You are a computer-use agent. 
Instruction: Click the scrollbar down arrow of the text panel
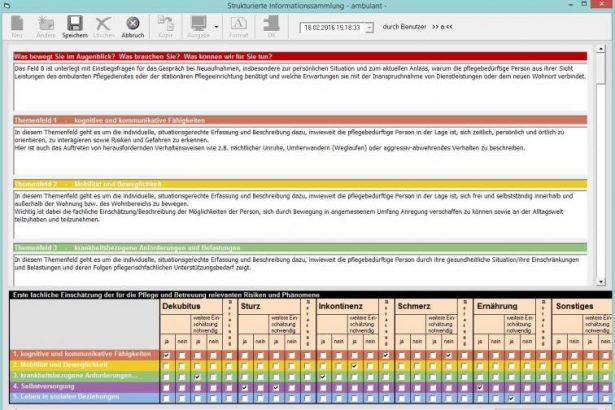600,282
